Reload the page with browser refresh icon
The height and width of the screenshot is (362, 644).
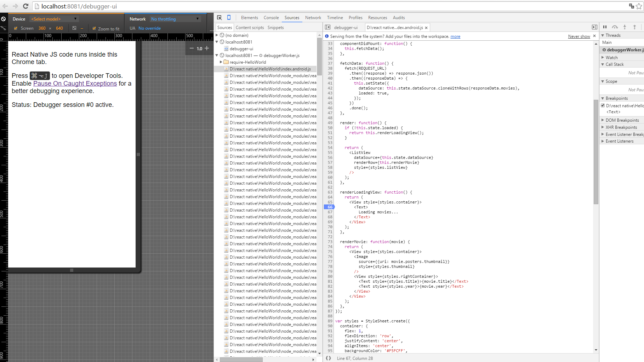pyautogui.click(x=25, y=6)
